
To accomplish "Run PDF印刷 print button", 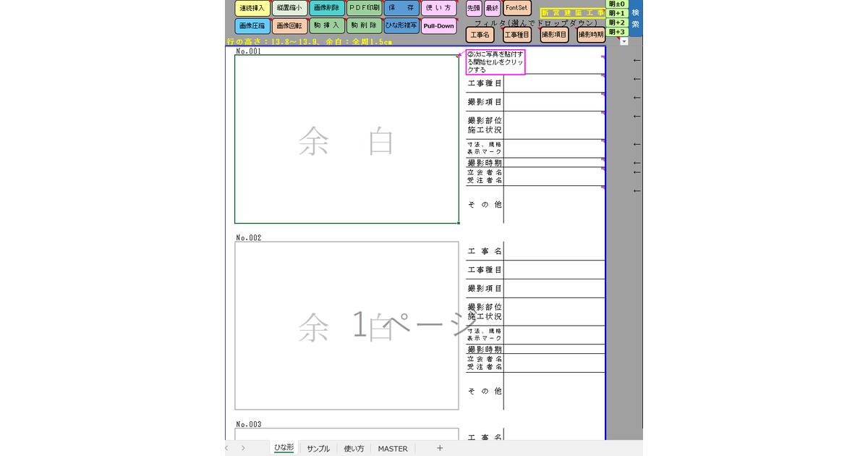I will click(x=364, y=8).
